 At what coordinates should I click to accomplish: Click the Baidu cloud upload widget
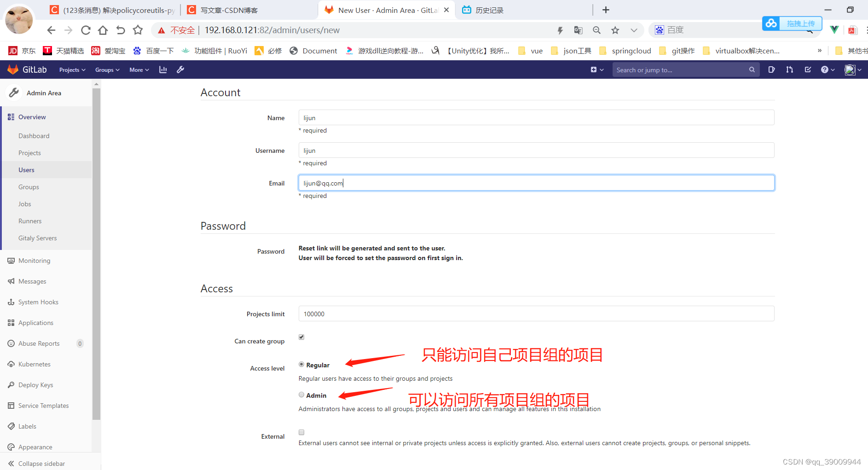pyautogui.click(x=792, y=23)
